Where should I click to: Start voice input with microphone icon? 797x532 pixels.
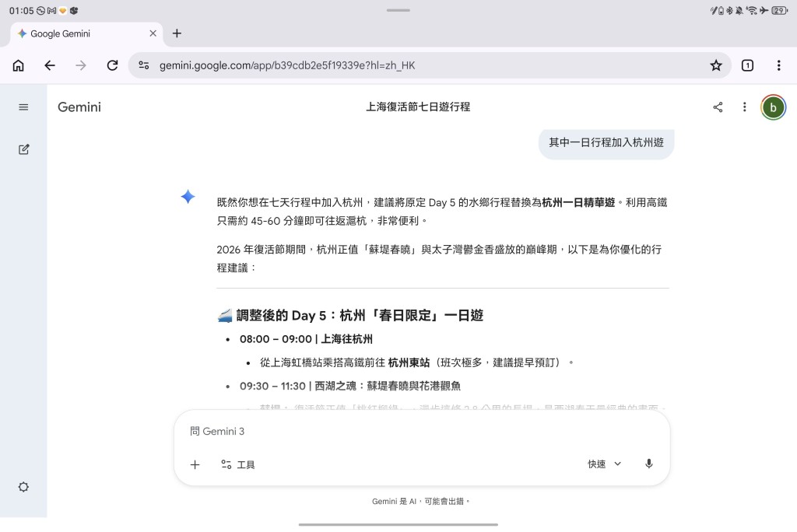click(x=648, y=464)
